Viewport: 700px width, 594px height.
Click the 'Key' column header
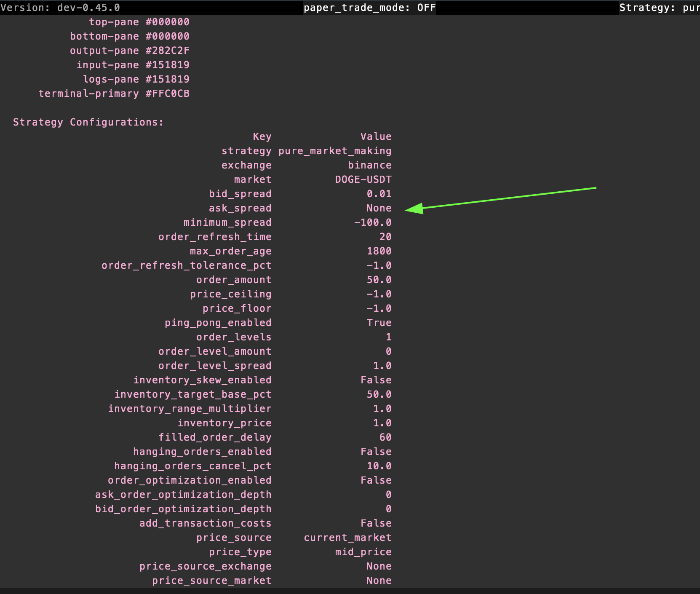[262, 136]
